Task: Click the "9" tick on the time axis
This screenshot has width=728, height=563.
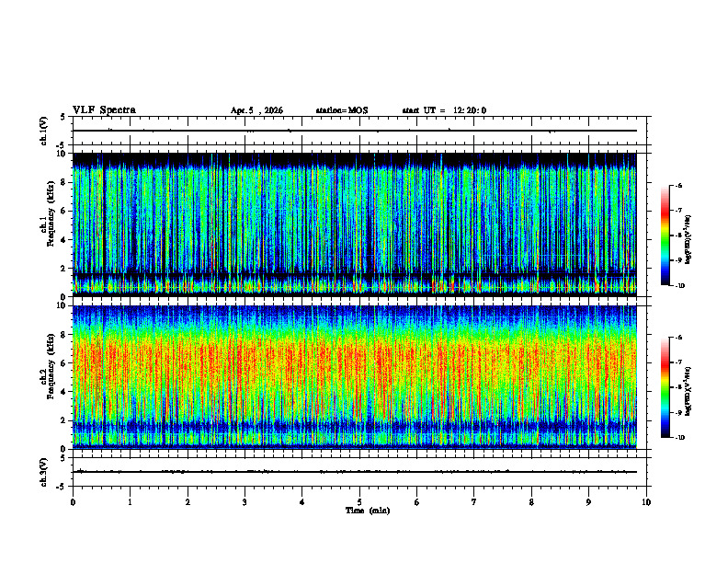Action: tap(588, 502)
